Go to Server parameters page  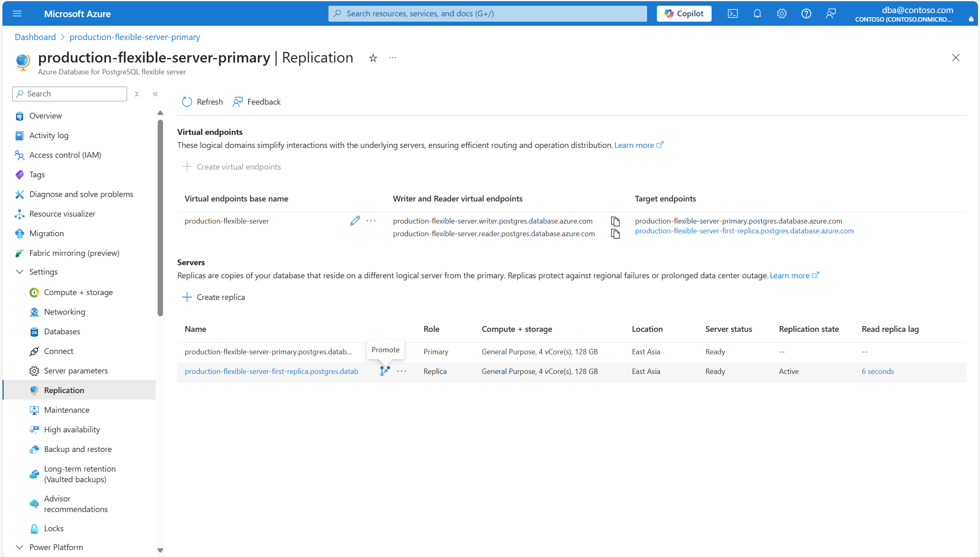(76, 371)
